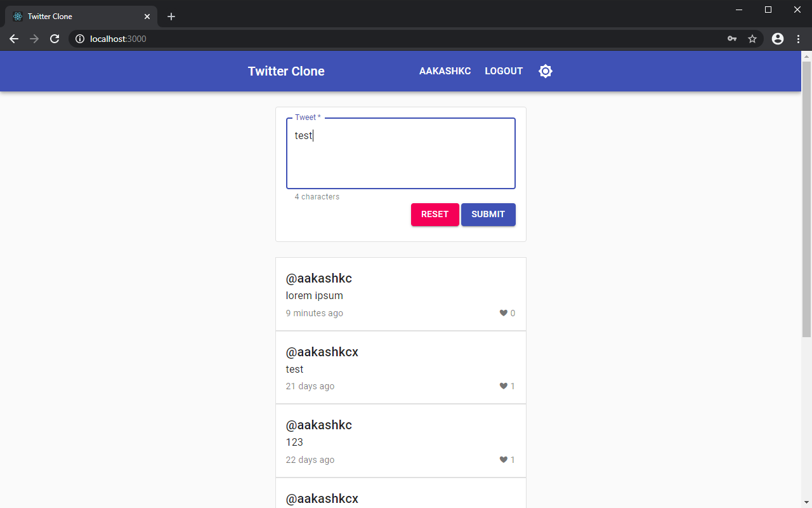
Task: Minimize the browser window
Action: (739, 10)
